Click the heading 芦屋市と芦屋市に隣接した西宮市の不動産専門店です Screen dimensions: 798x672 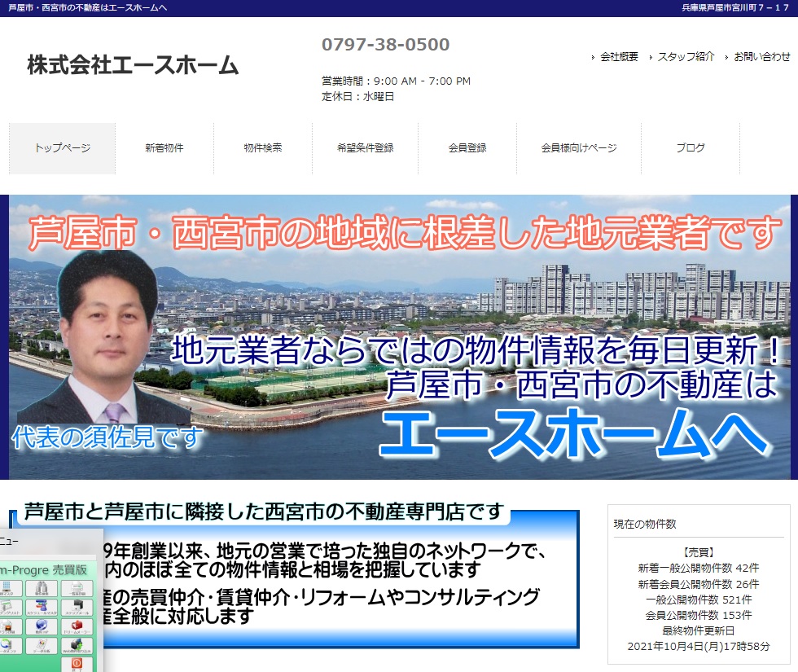click(263, 512)
